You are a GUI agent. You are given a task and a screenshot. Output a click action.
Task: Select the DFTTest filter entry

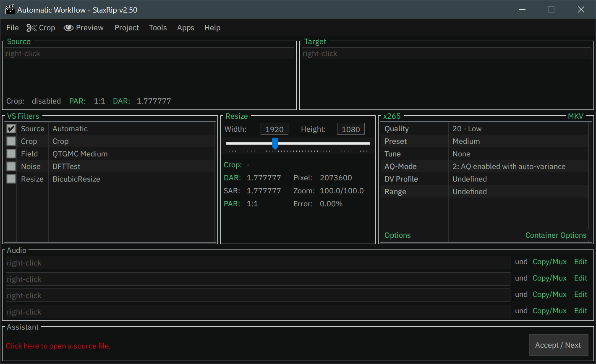tap(66, 166)
